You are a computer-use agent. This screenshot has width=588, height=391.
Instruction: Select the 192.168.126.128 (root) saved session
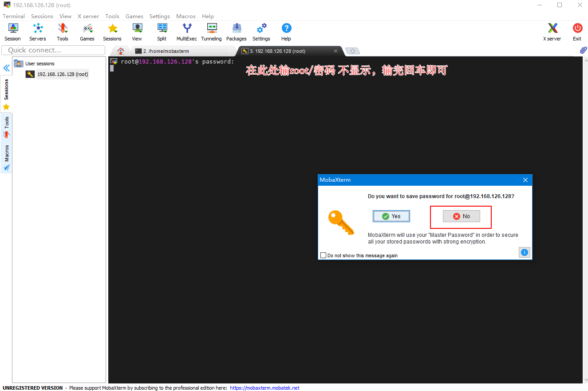click(57, 74)
